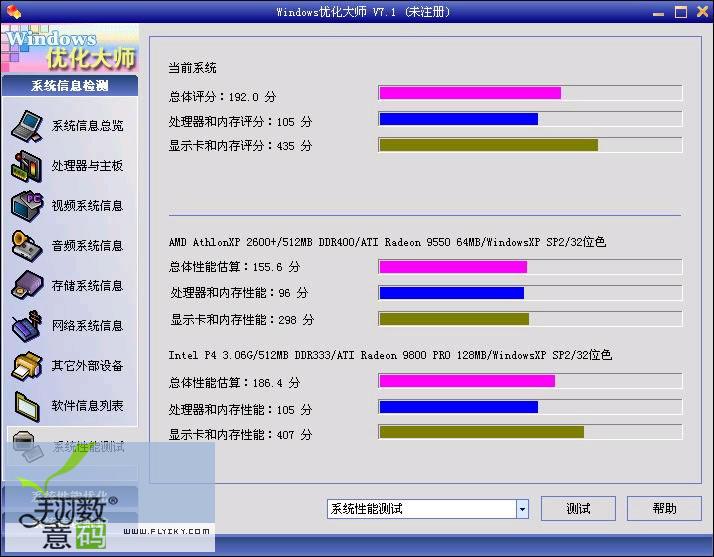Open the 系统性能测试 sidebar icon
The image size is (714, 557).
pos(27,446)
